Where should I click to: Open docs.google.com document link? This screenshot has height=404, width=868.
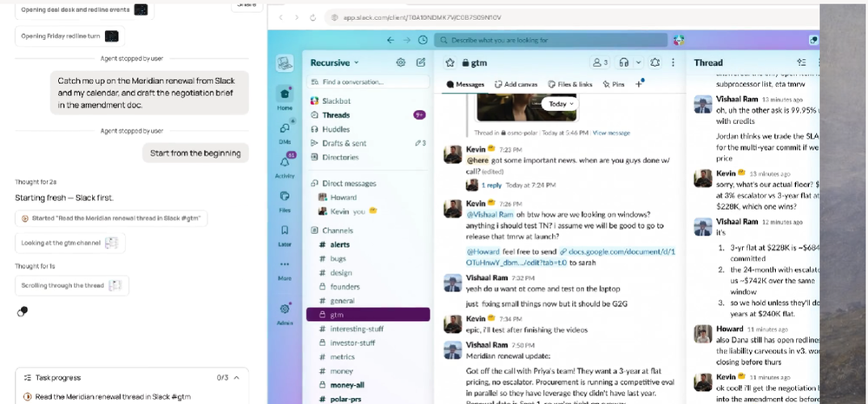pyautogui.click(x=571, y=257)
